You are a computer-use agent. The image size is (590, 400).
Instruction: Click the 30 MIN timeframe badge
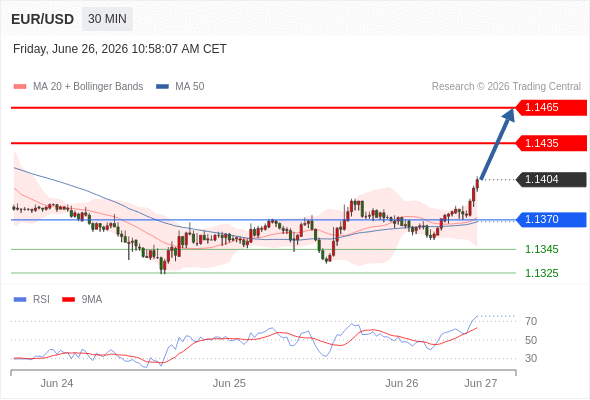pos(107,19)
